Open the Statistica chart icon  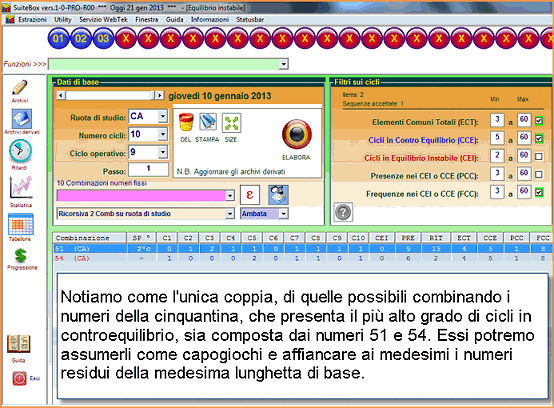20,188
